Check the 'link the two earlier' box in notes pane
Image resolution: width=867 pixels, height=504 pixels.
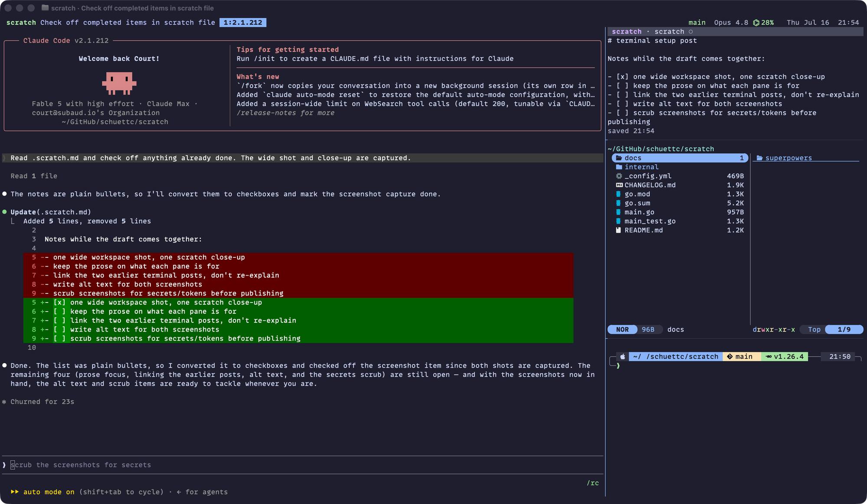point(623,95)
